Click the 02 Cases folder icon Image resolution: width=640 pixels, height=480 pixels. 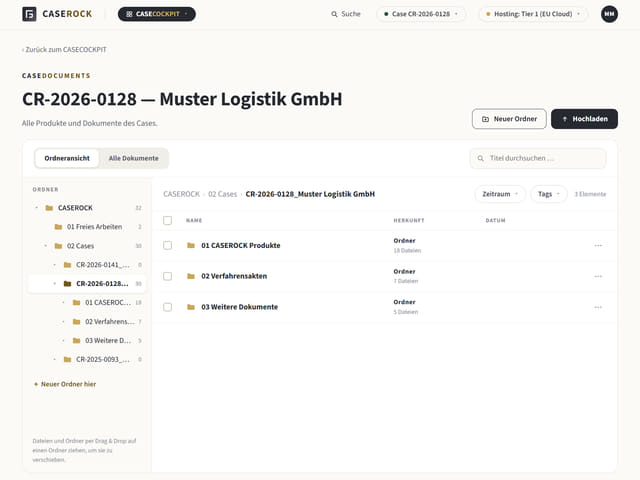(58, 246)
